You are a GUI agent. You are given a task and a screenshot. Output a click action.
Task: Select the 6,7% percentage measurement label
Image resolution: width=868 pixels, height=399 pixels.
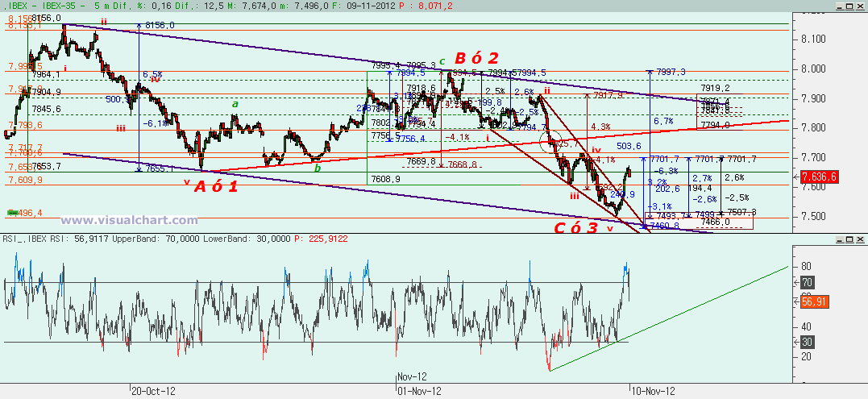point(662,121)
